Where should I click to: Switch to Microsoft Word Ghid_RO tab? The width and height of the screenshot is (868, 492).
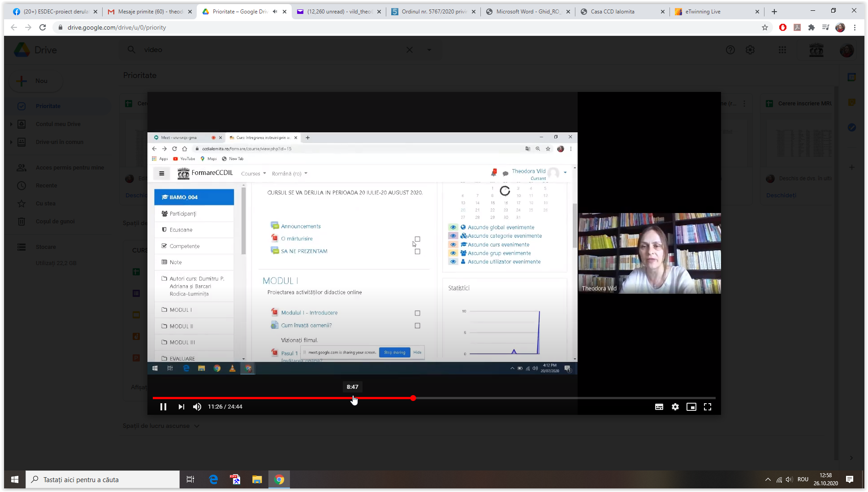[528, 12]
